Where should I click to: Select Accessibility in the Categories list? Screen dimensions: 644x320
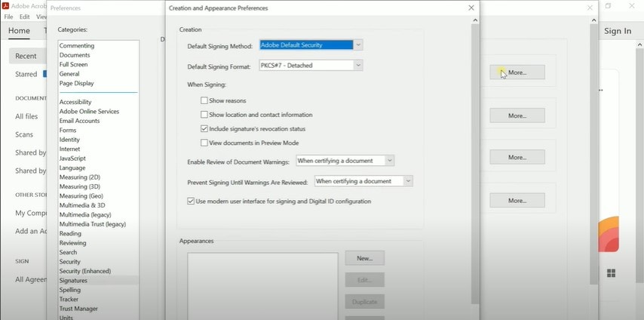tap(75, 102)
